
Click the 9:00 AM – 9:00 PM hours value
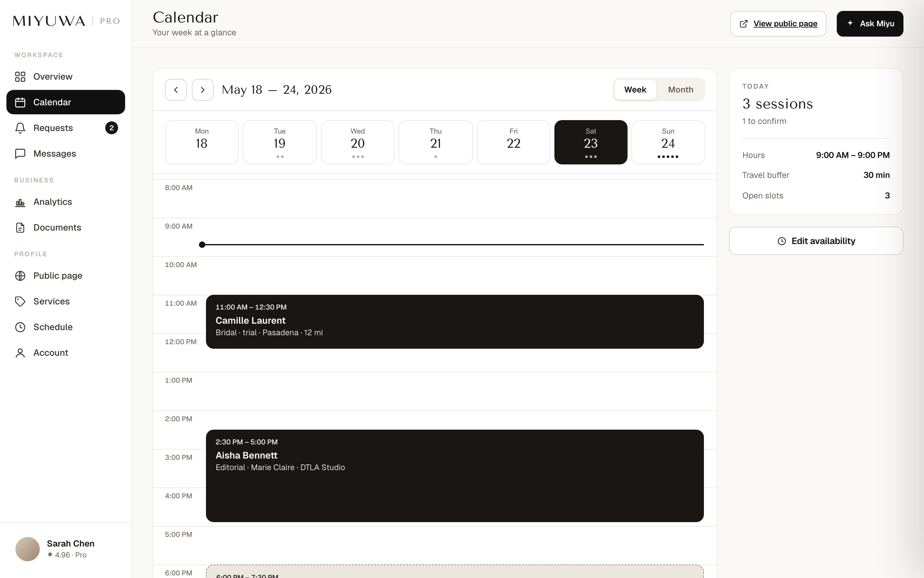point(852,155)
